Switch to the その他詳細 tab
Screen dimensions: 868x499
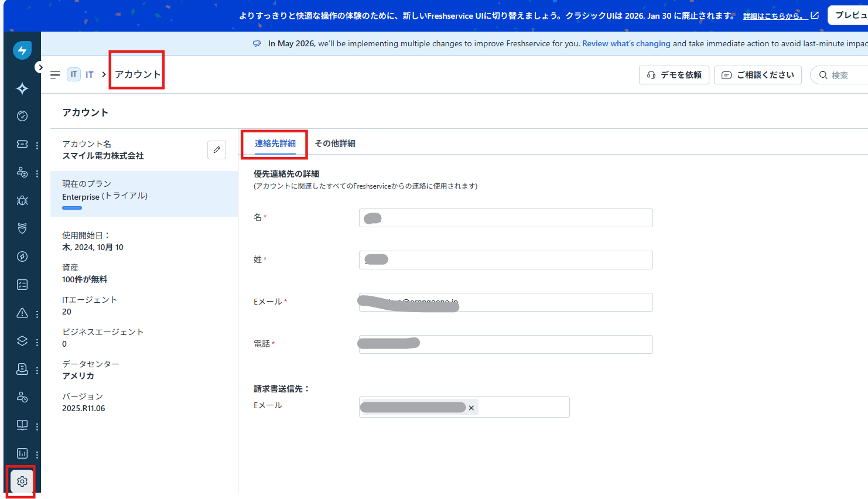pos(335,143)
